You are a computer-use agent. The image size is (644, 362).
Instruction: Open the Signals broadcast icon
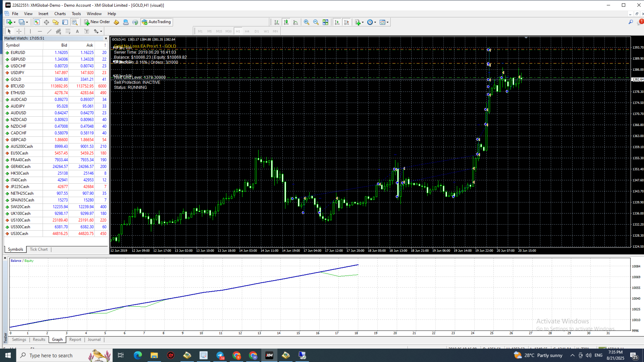click(135, 22)
